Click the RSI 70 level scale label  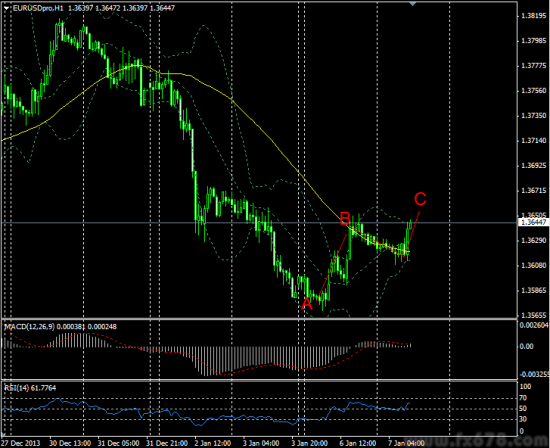coord(523,398)
